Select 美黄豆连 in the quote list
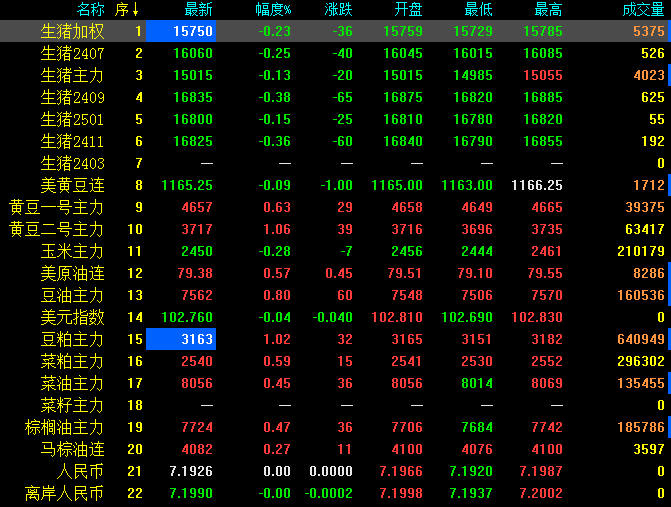This screenshot has width=671, height=507. (72, 185)
